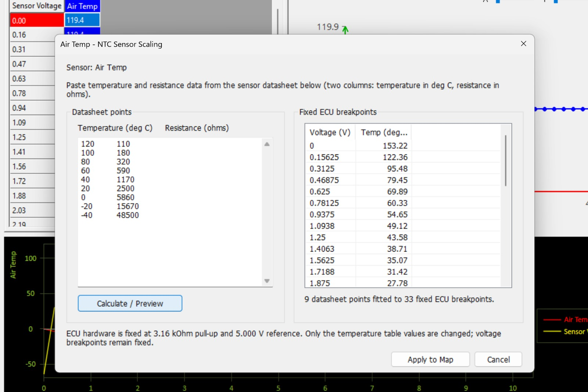This screenshot has width=588, height=392.
Task: Select breakpoint row with voltage 1.7188
Action: [x=403, y=271]
